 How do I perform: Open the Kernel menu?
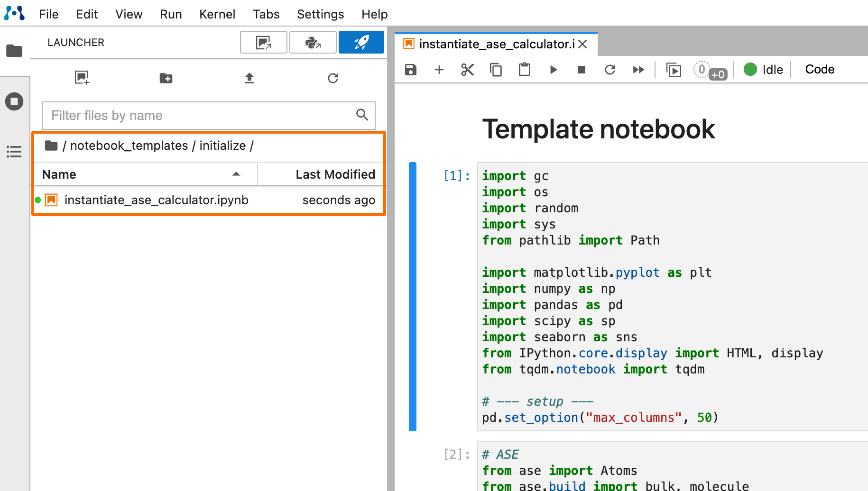point(217,14)
